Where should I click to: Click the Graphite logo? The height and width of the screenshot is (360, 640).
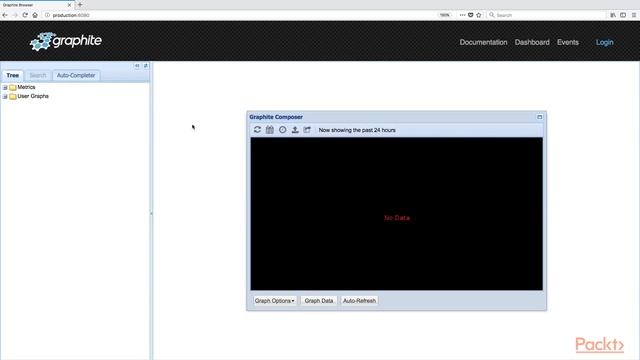pyautogui.click(x=66, y=41)
